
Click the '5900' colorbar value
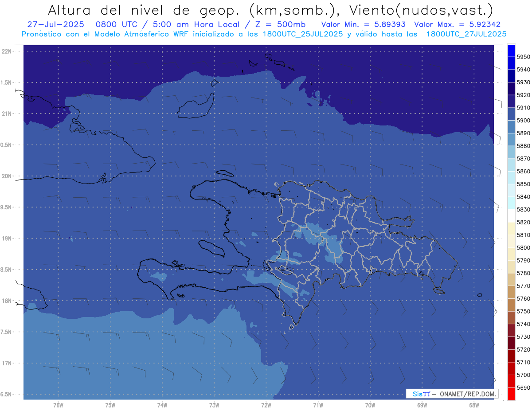point(523,120)
